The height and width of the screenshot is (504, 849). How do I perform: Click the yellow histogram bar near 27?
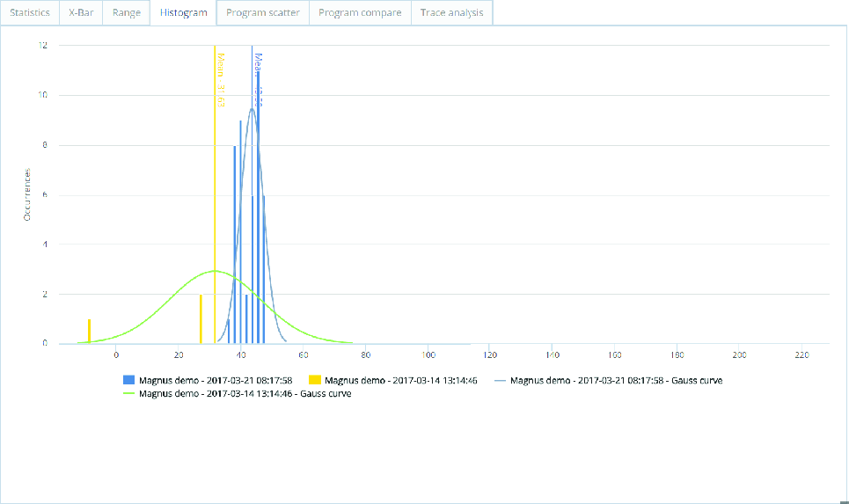pos(201,319)
